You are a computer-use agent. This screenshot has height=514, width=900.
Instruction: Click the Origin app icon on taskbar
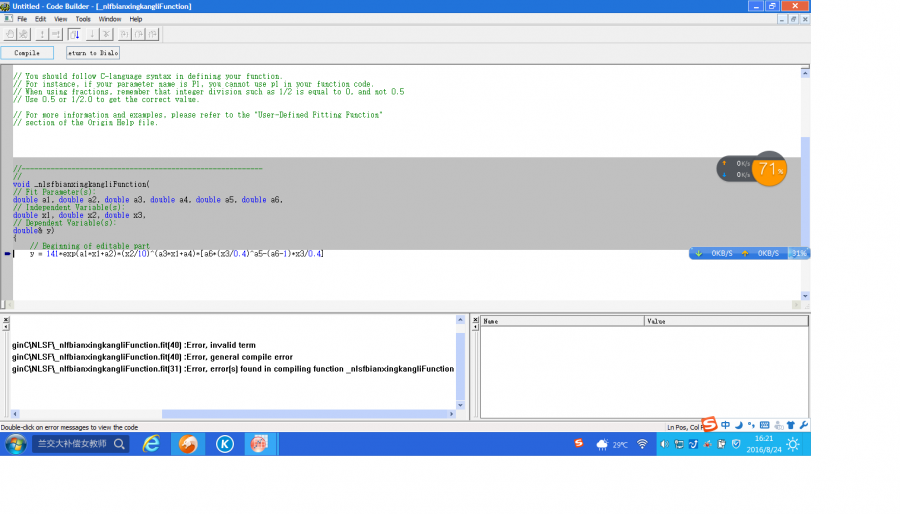(x=259, y=444)
